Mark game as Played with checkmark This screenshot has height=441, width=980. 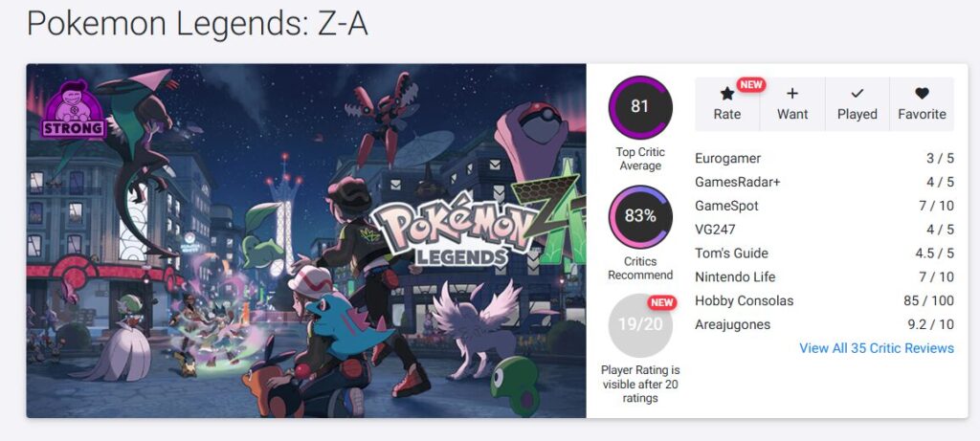click(857, 94)
